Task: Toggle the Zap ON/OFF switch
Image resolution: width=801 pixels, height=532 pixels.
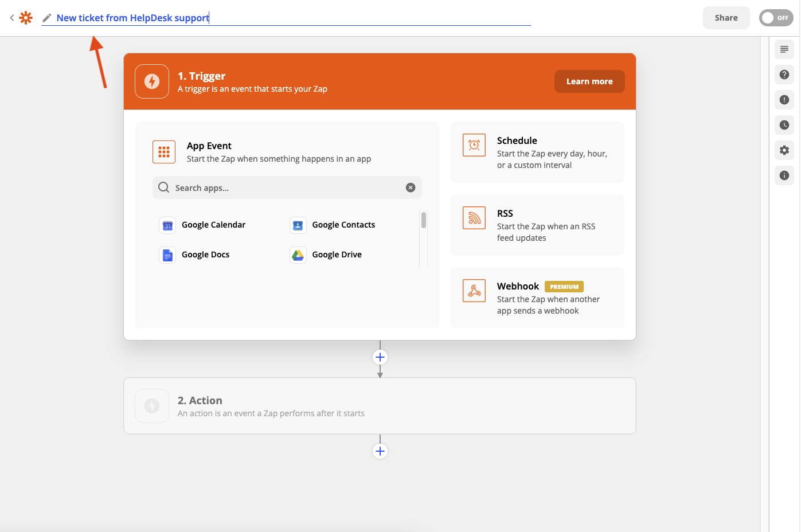Action: (x=776, y=18)
